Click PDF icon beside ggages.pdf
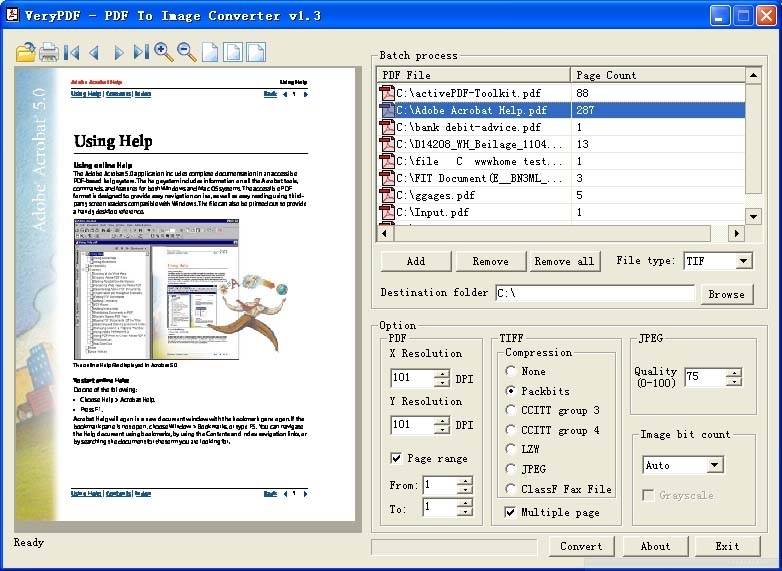Viewport: 782px width, 571px height. pyautogui.click(x=387, y=195)
